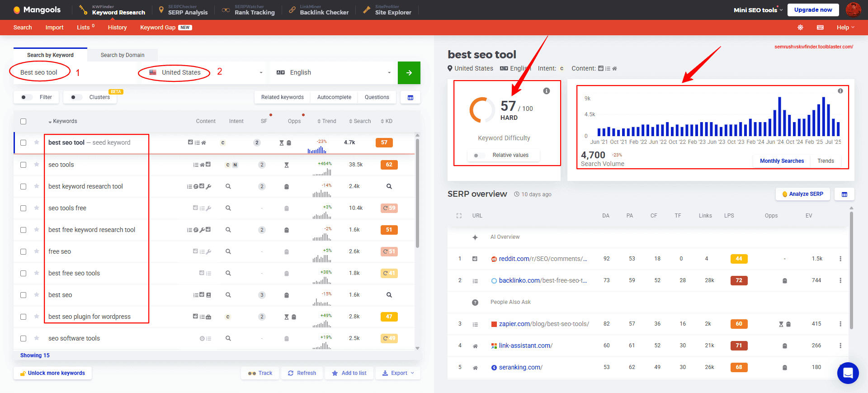Screen dimensions: 868x393
Task: Open the English language dropdown
Action: click(x=333, y=73)
